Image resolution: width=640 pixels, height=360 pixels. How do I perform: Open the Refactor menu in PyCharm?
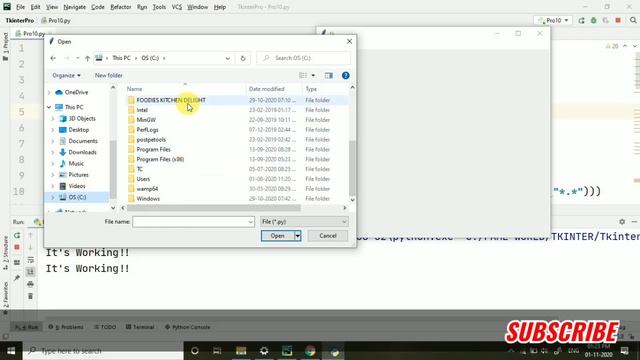121,7
